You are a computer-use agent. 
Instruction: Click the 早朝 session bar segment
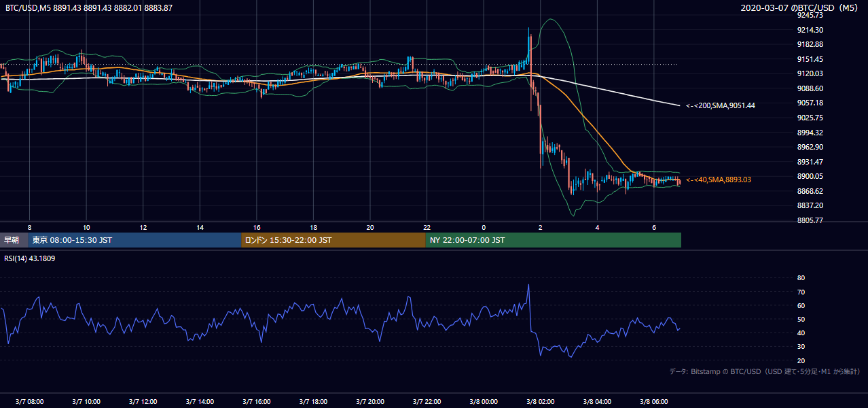(14, 240)
